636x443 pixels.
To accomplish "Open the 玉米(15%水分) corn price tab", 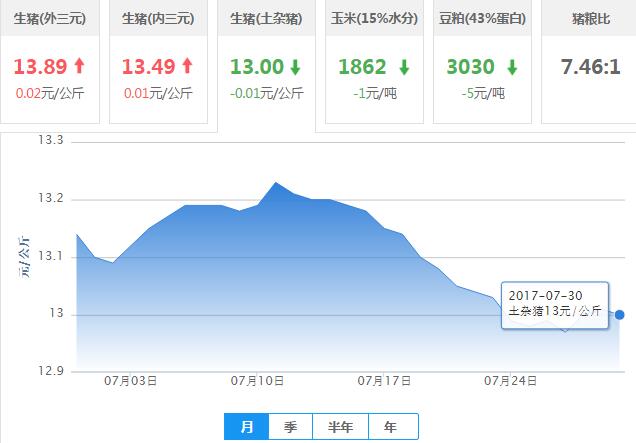I will tap(375, 18).
